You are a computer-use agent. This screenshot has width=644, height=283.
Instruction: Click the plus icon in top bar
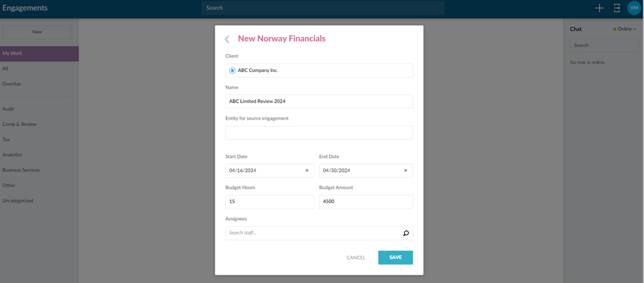599,8
